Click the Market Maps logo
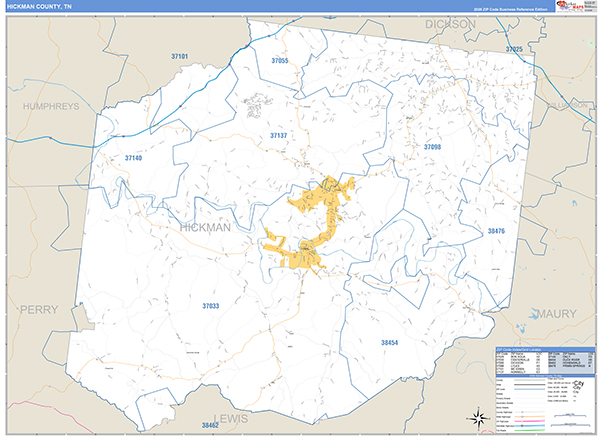This screenshot has height=436, width=600. [x=570, y=7]
